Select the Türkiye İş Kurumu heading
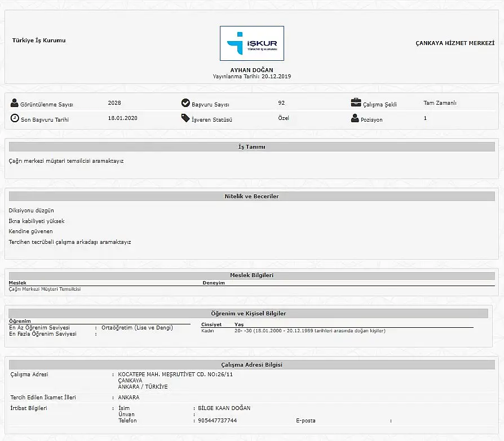 [x=39, y=40]
